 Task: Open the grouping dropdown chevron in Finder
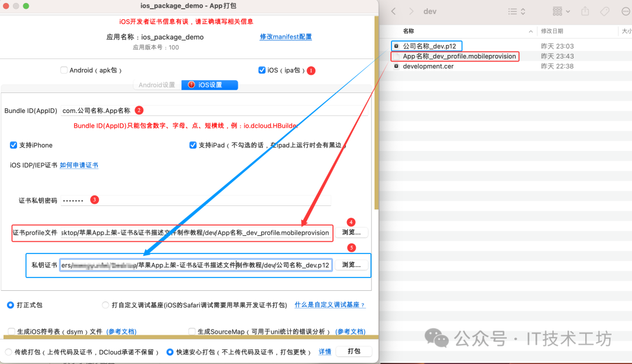click(x=568, y=11)
